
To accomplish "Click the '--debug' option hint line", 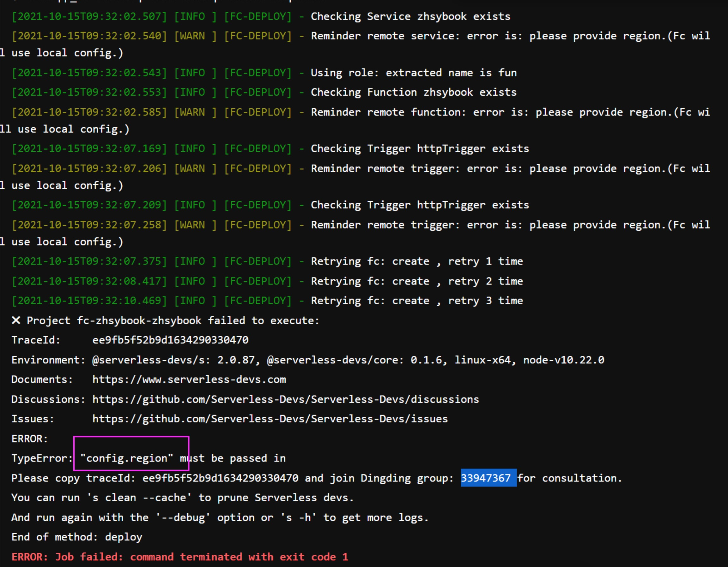I will [220, 517].
